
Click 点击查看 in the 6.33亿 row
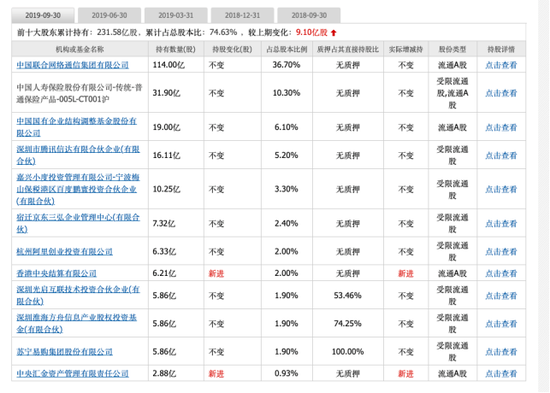point(501,252)
